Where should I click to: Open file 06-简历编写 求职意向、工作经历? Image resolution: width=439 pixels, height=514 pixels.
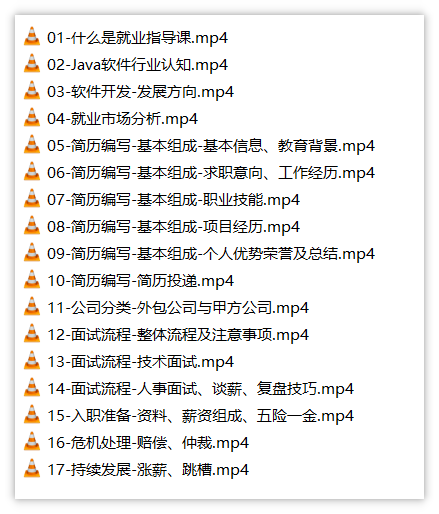coord(211,173)
